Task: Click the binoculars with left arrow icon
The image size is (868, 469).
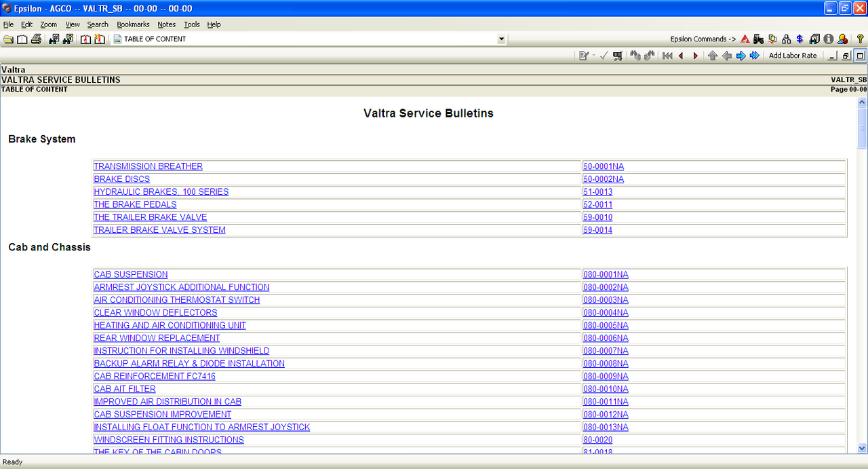Action: [635, 56]
